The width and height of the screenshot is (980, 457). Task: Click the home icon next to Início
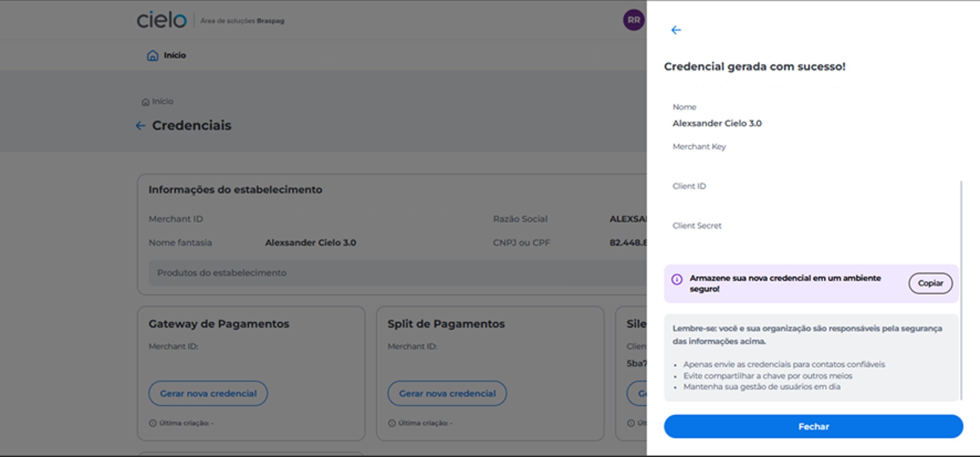coord(152,55)
